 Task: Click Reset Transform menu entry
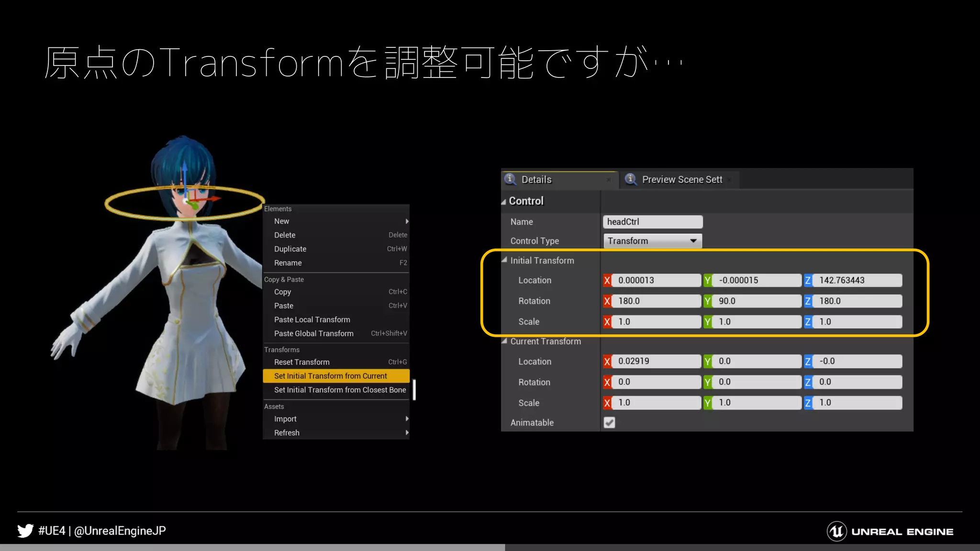[336, 362]
